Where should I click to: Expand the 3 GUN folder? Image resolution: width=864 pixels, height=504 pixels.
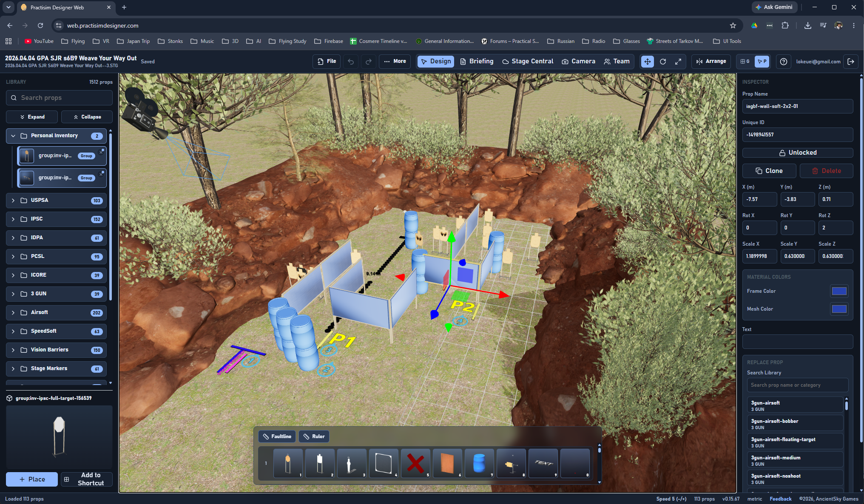coord(13,294)
